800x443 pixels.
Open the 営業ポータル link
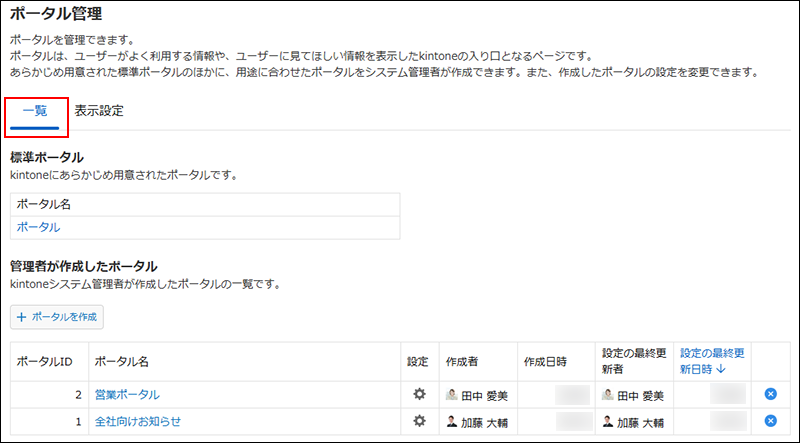127,395
